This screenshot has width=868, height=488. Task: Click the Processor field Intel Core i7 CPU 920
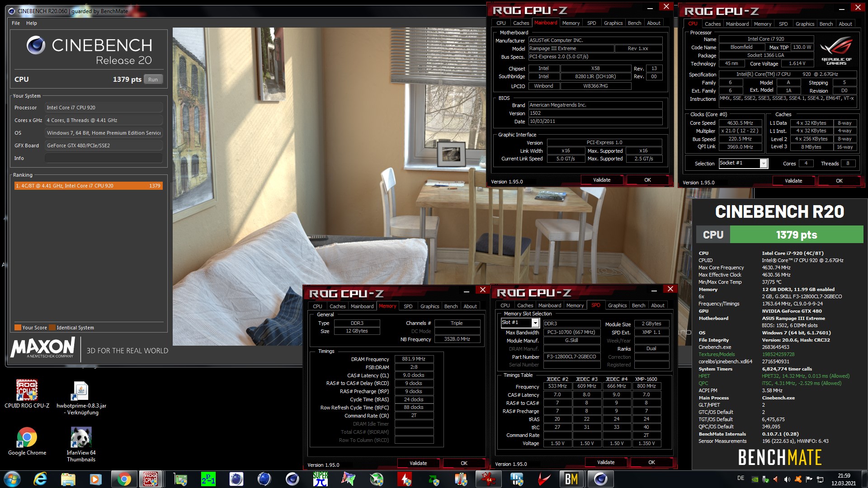coord(104,108)
